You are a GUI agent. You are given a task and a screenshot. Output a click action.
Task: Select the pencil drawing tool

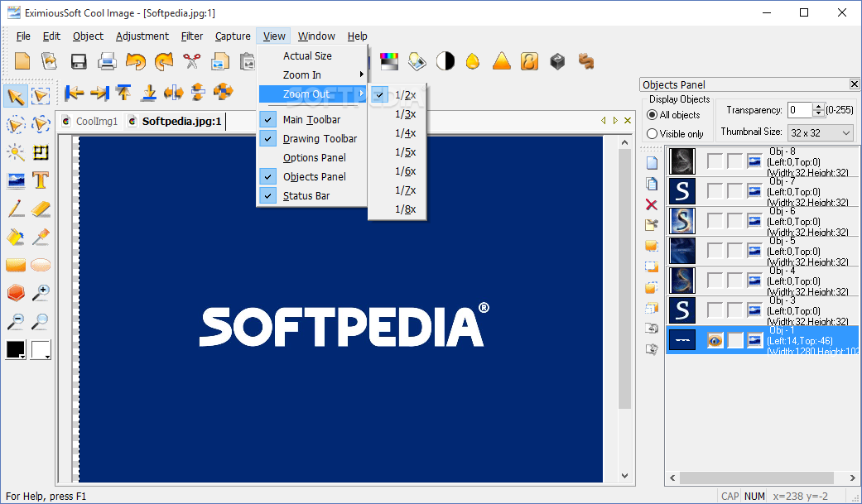16,209
